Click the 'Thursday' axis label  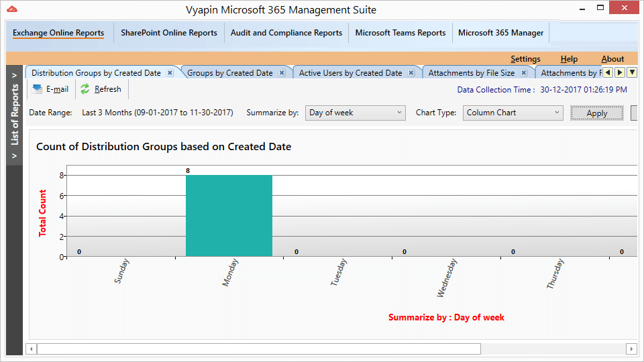coord(555,274)
